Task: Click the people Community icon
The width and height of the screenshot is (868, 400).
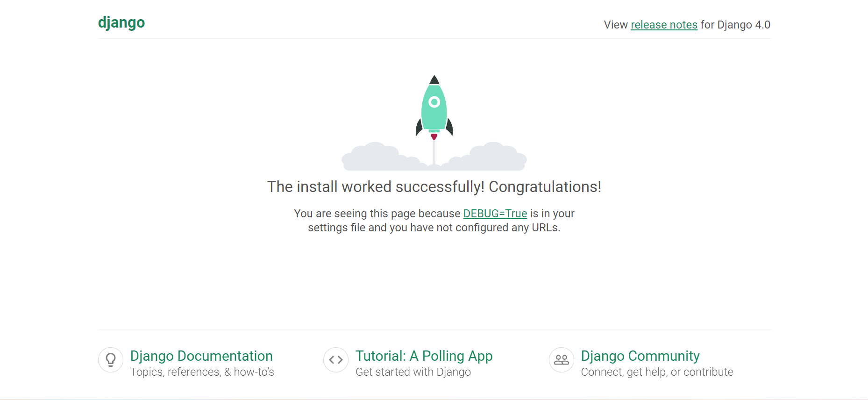Action: pyautogui.click(x=561, y=360)
